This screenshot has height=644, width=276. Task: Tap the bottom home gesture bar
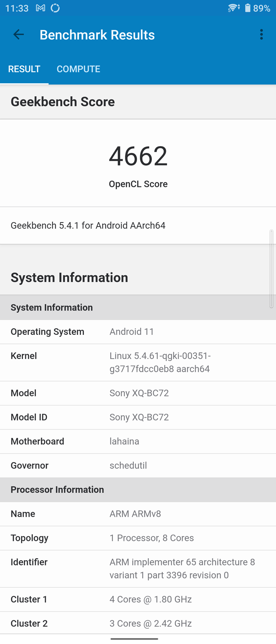[134, 639]
